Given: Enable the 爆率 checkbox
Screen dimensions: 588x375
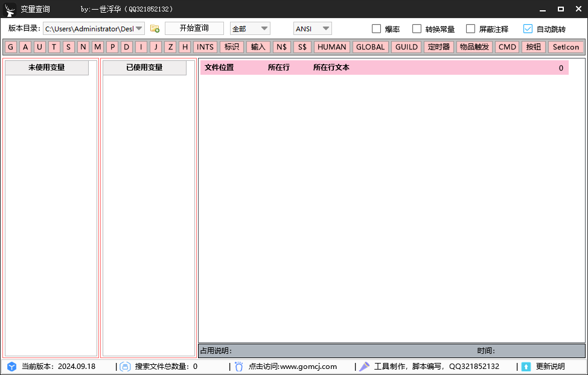Looking at the screenshot, I should [x=376, y=28].
